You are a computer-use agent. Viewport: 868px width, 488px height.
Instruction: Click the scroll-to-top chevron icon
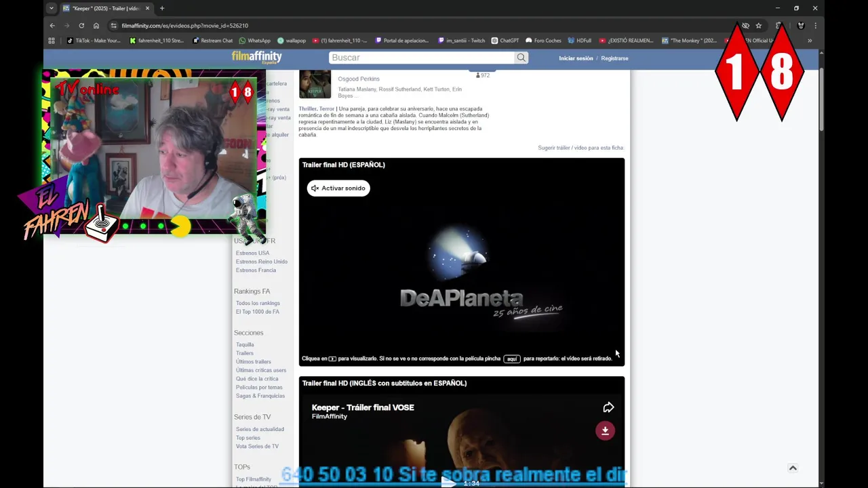(x=793, y=468)
